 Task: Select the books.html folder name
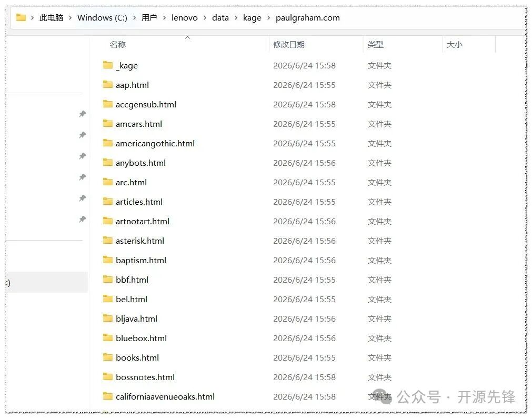pos(137,357)
